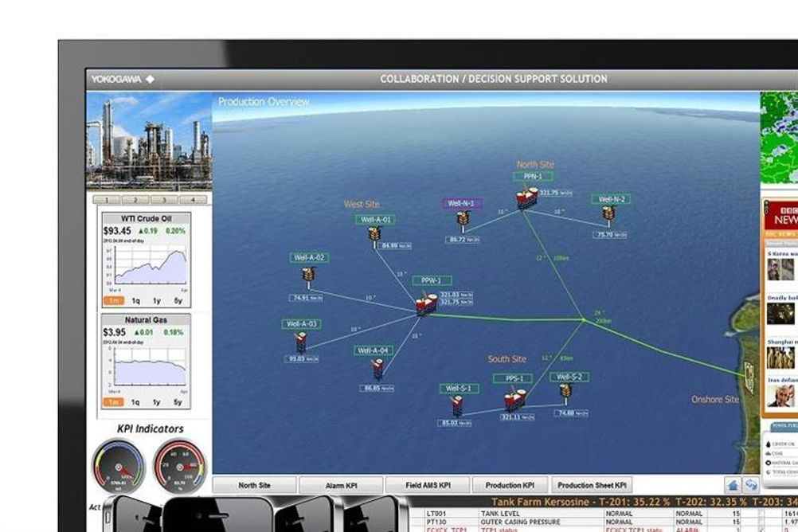Select 1q range on WTI Crude Oil chart

(136, 301)
